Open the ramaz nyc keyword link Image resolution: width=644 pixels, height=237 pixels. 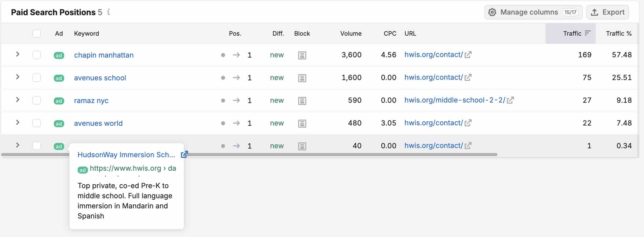click(x=91, y=101)
